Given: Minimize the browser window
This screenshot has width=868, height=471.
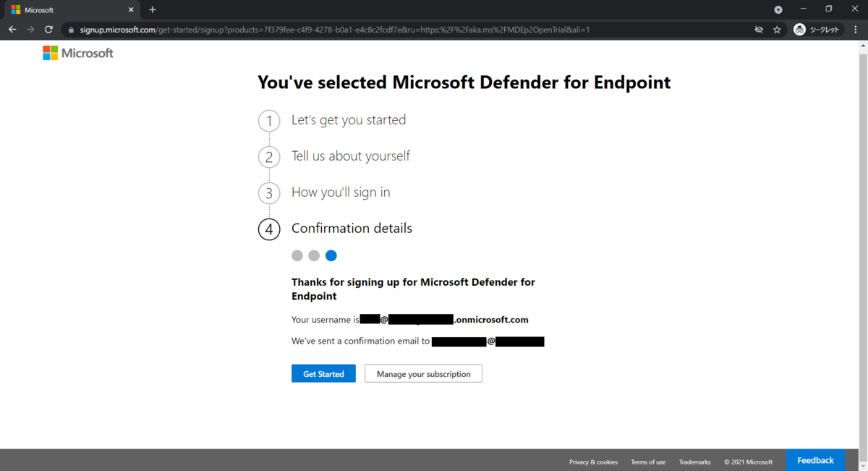Looking at the screenshot, I should tap(803, 9).
